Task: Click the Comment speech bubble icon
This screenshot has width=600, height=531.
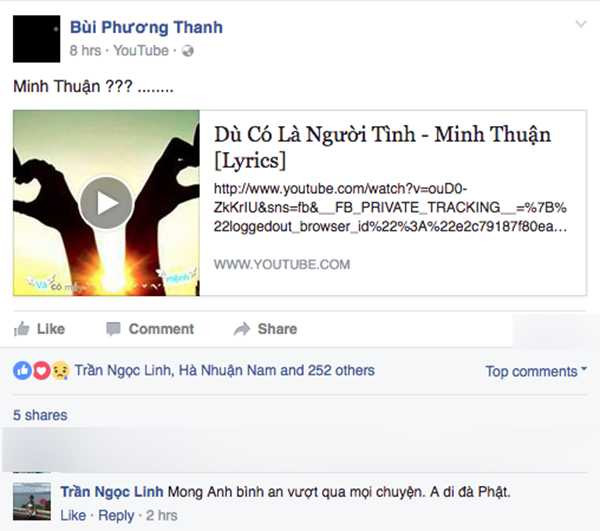Action: click(113, 329)
